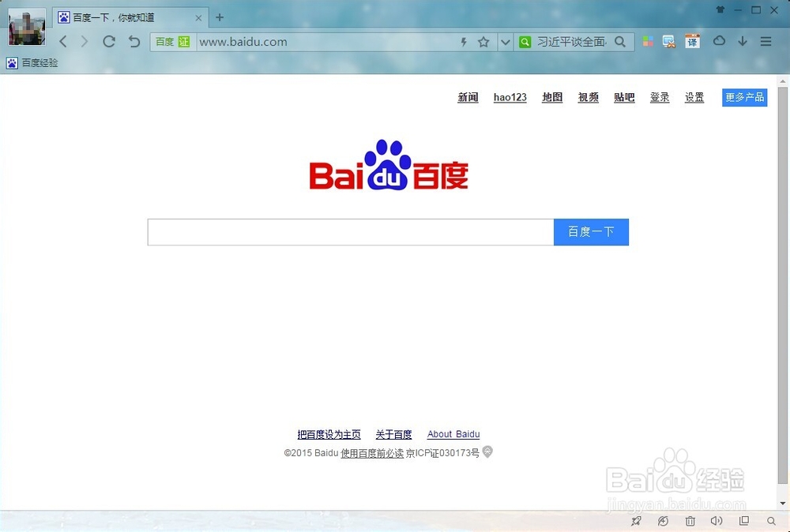790x532 pixels.
Task: Close the 百度一下 tab
Action: pyautogui.click(x=198, y=17)
